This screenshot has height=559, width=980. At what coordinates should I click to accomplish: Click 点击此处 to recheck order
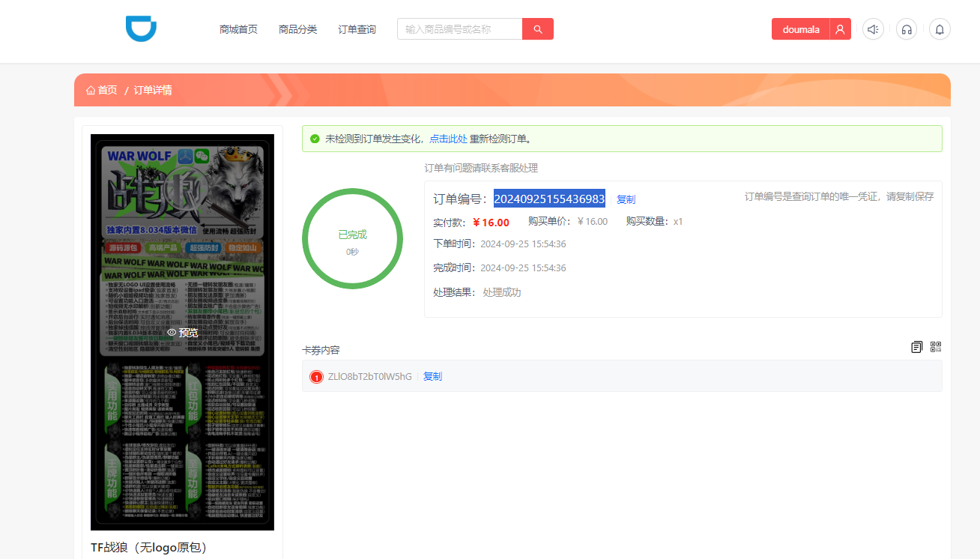click(x=448, y=139)
